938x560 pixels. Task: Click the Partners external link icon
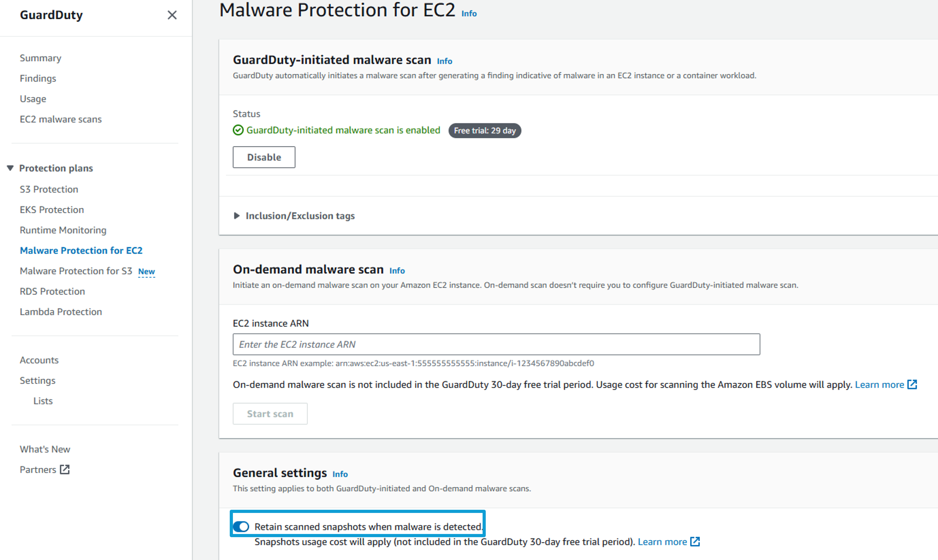(x=65, y=469)
